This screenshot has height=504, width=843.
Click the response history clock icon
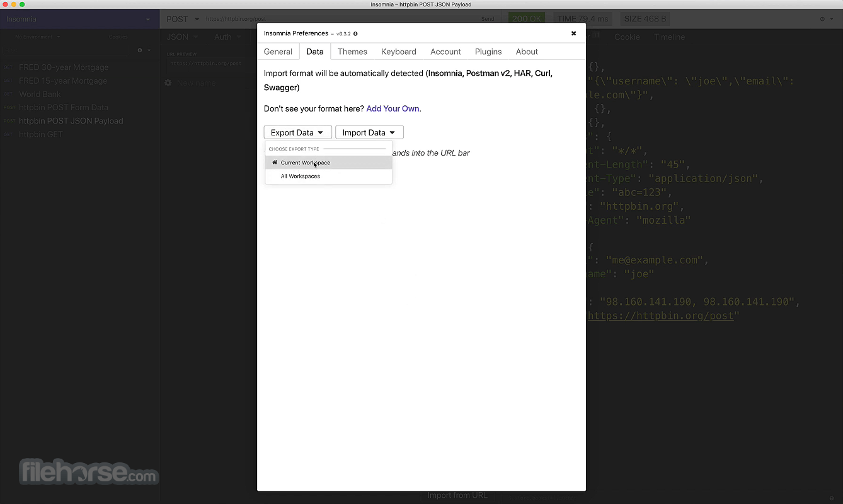click(x=822, y=19)
